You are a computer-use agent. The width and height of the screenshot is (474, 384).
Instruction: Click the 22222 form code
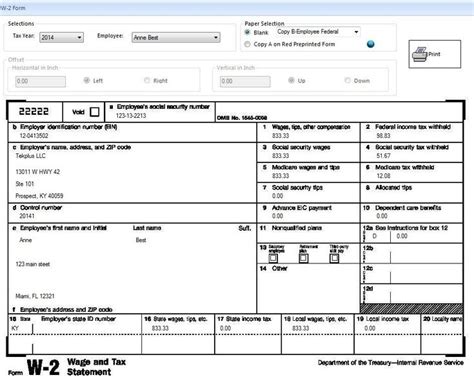coord(34,111)
